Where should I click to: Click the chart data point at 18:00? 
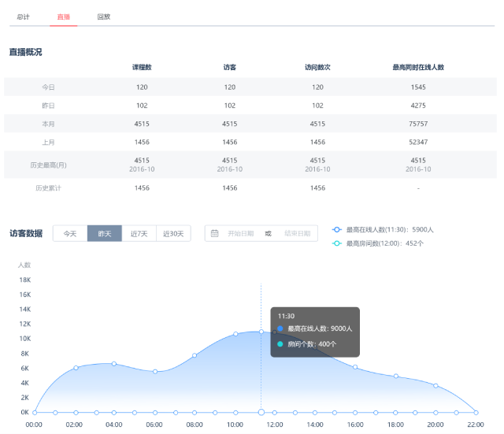[x=396, y=376]
